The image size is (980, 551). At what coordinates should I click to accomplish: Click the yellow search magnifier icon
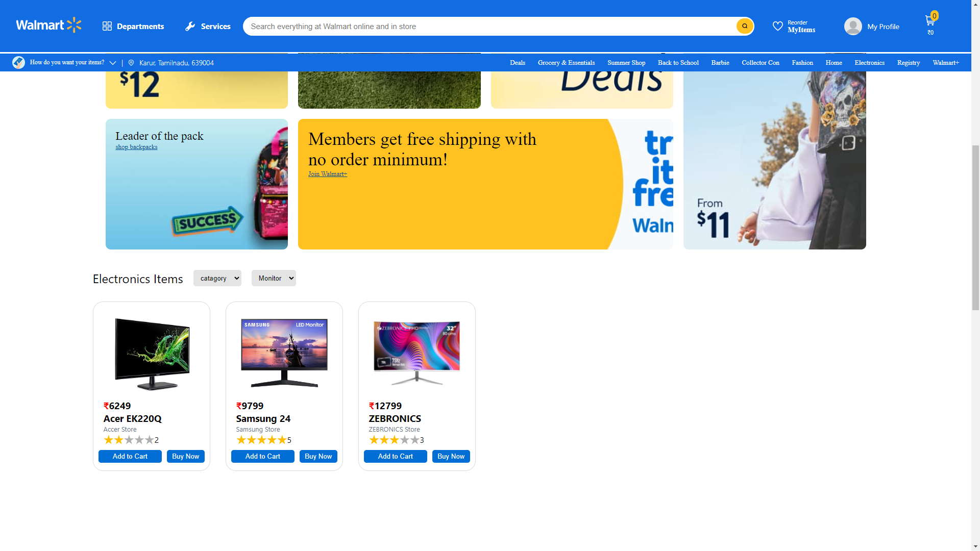coord(745,26)
